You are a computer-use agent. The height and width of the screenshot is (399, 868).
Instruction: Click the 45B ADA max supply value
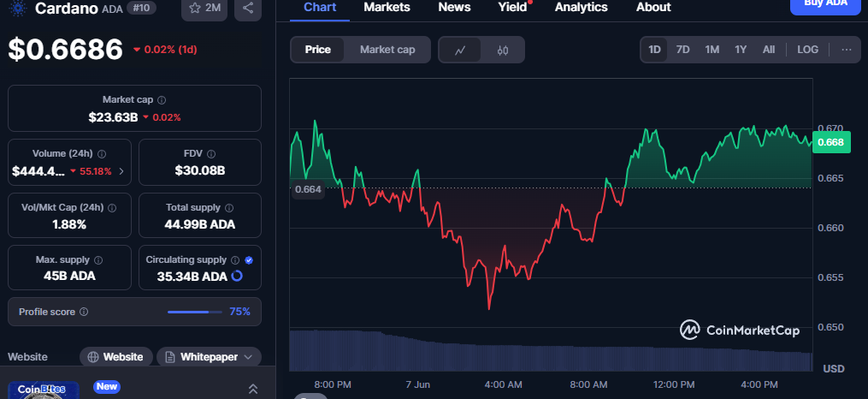[x=69, y=276]
